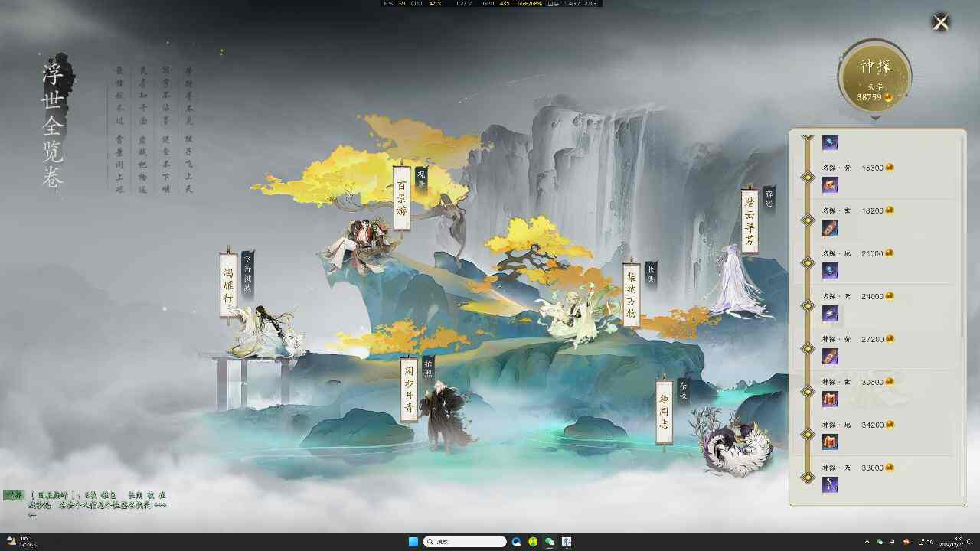Click the 神探·黄 27200 text
This screenshot has height=551, width=980.
point(853,339)
